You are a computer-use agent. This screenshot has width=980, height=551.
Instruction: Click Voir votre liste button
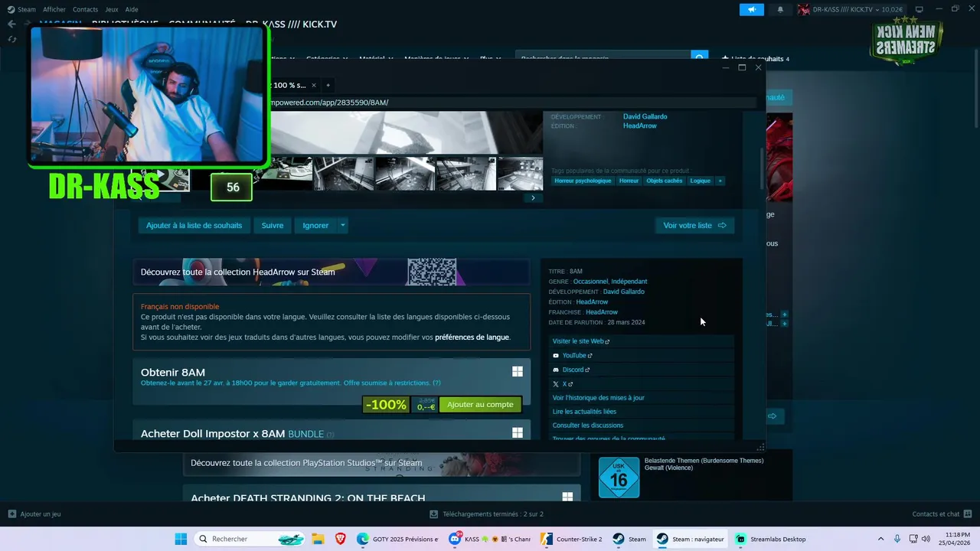click(x=694, y=225)
